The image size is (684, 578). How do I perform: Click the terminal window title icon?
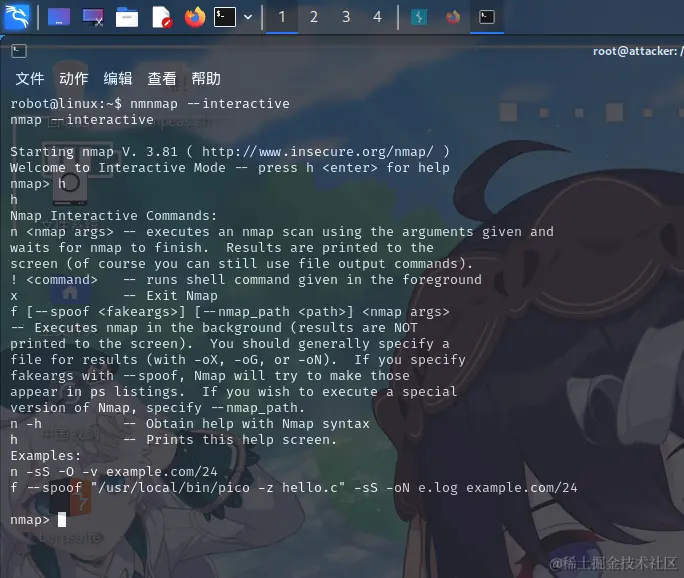19,51
